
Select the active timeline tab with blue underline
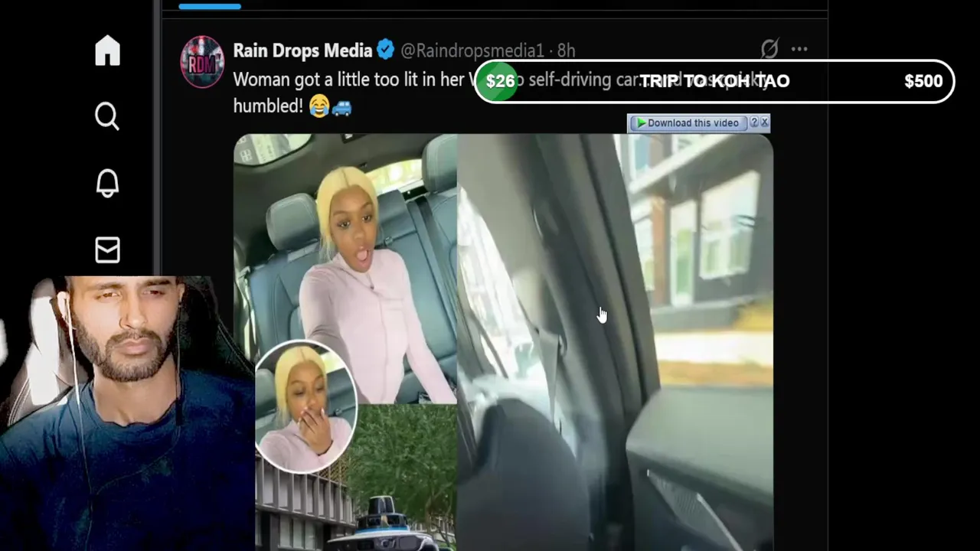(x=210, y=6)
